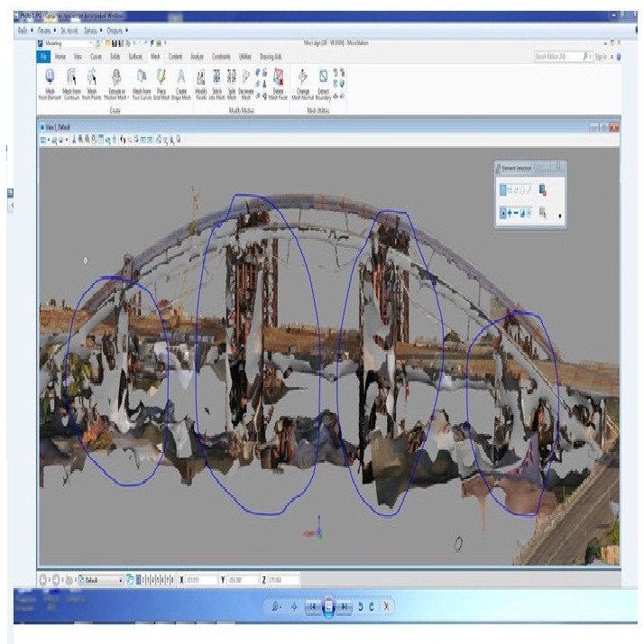Choose the New selection mode icon
Viewport: 644px width, 644px height.
coord(502,213)
